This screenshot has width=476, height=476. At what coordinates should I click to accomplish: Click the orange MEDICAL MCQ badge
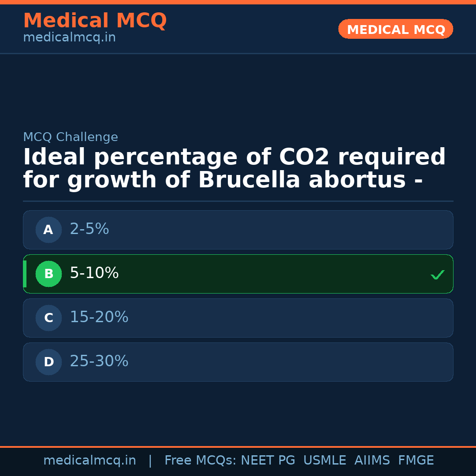(x=395, y=29)
